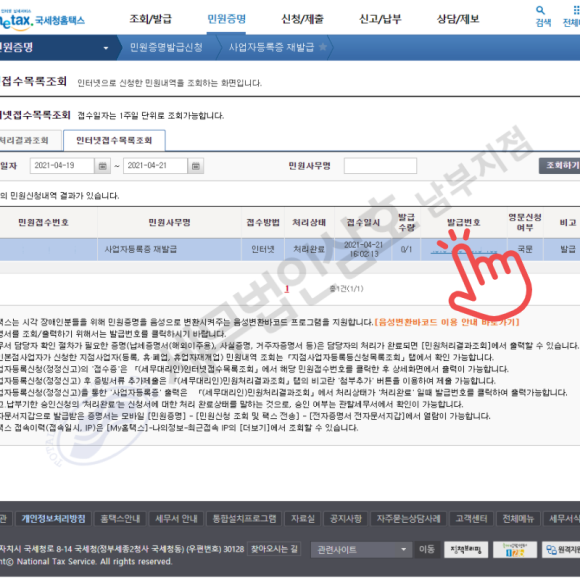Click the 찾아오시는 길 button

pos(274,549)
